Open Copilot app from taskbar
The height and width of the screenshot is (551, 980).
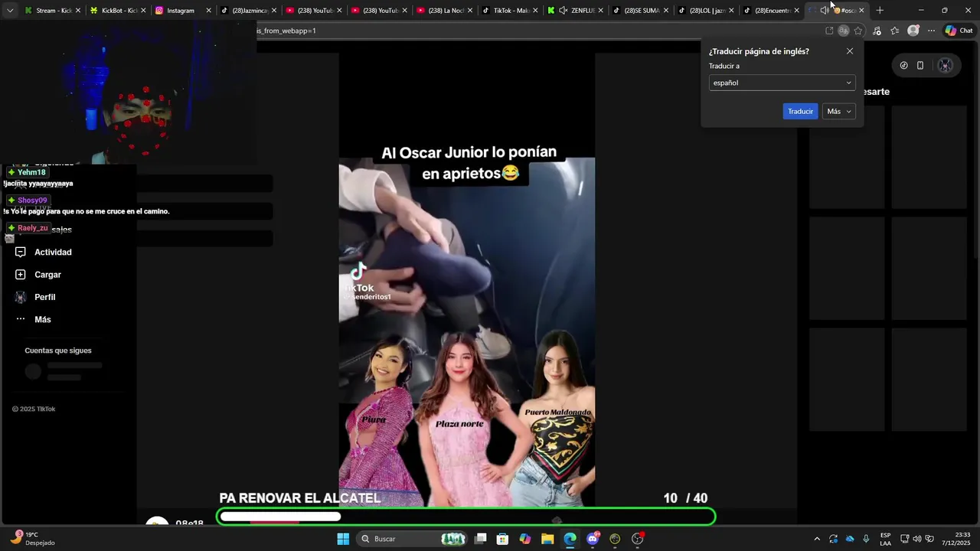point(524,539)
